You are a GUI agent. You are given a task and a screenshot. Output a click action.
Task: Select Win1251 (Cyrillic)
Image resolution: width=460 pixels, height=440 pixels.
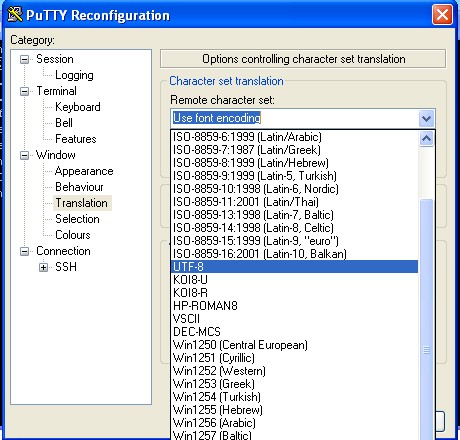click(x=295, y=358)
